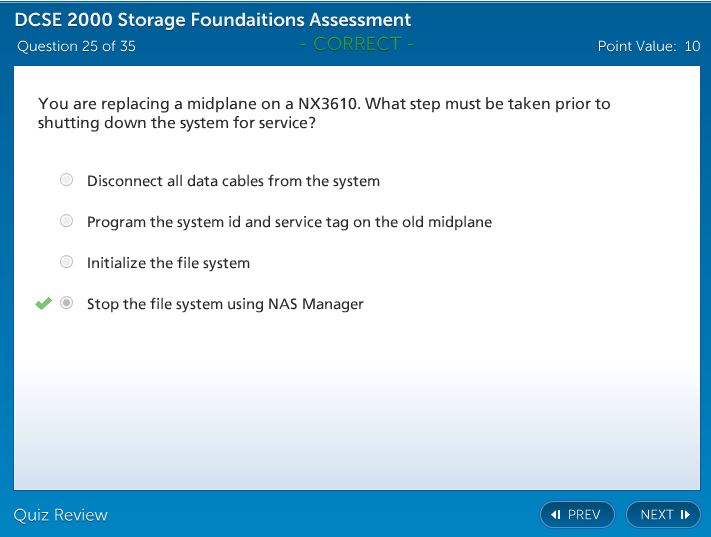
Task: Click the 'Disconnect all data cables from the system' text
Action: (x=233, y=181)
